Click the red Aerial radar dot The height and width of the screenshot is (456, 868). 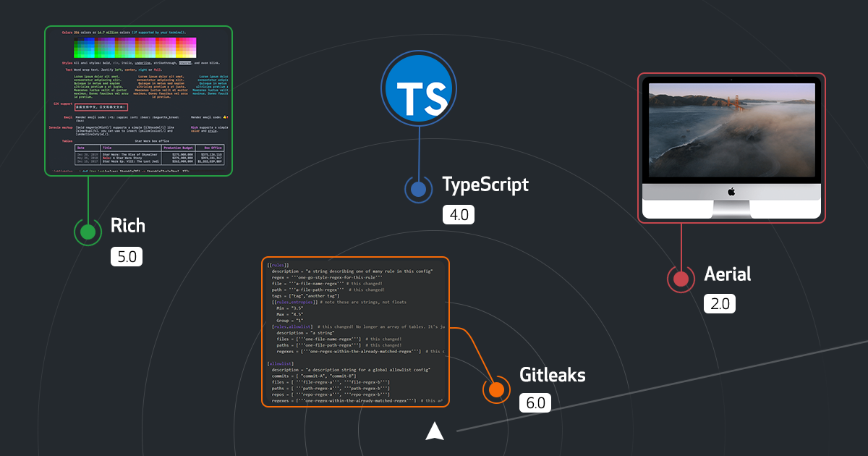[681, 279]
